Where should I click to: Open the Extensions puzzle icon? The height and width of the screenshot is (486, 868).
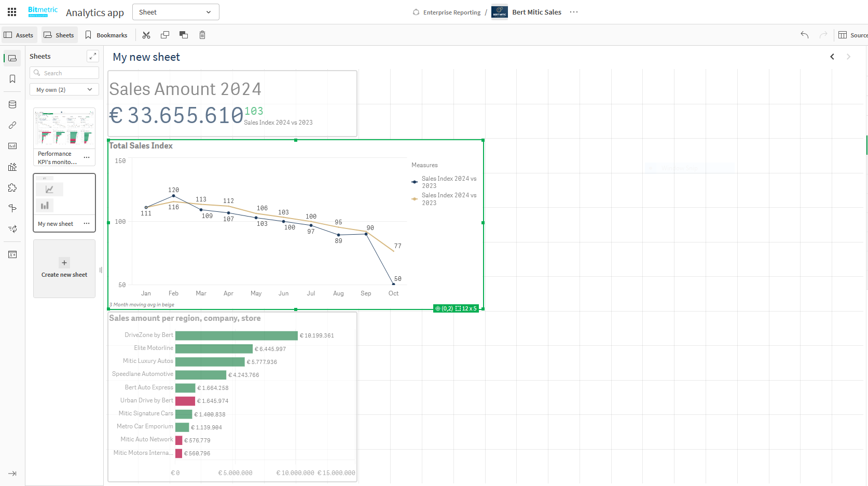[12, 187]
